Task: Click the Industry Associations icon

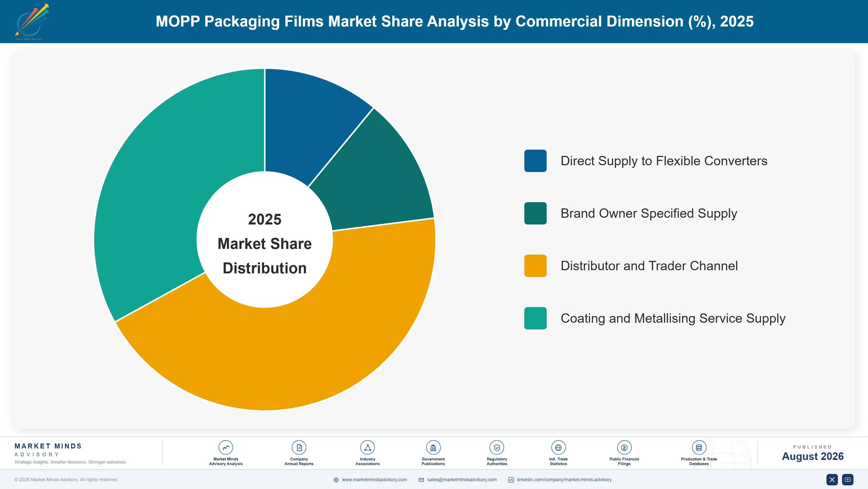Action: (367, 447)
